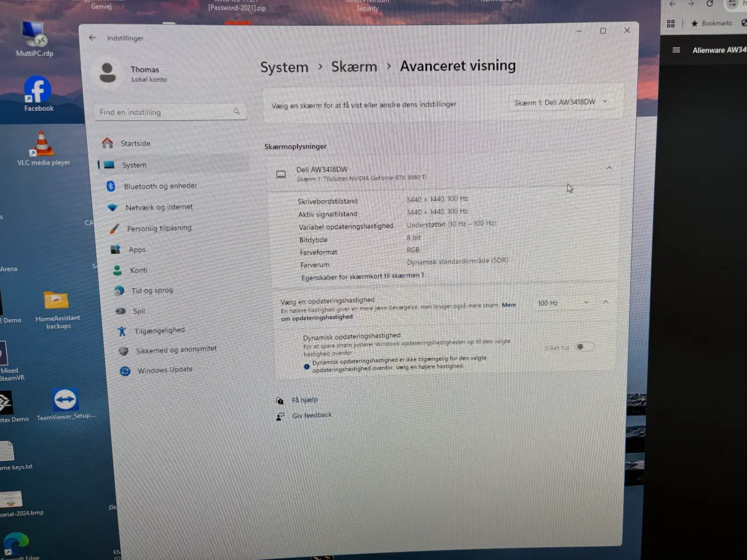Image resolution: width=747 pixels, height=560 pixels.
Task: Click the Giv feedback link
Action: click(312, 415)
